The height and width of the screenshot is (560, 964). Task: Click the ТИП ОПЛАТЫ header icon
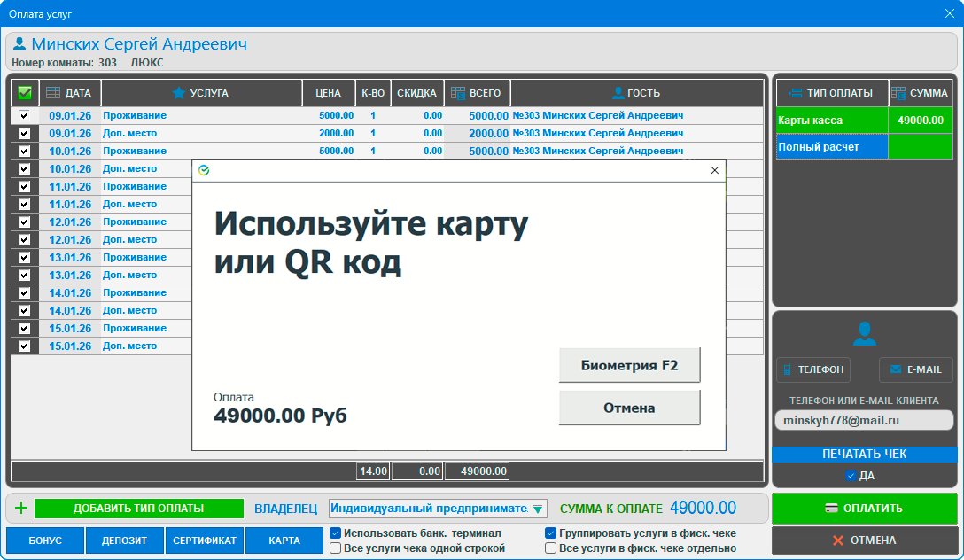tap(795, 93)
